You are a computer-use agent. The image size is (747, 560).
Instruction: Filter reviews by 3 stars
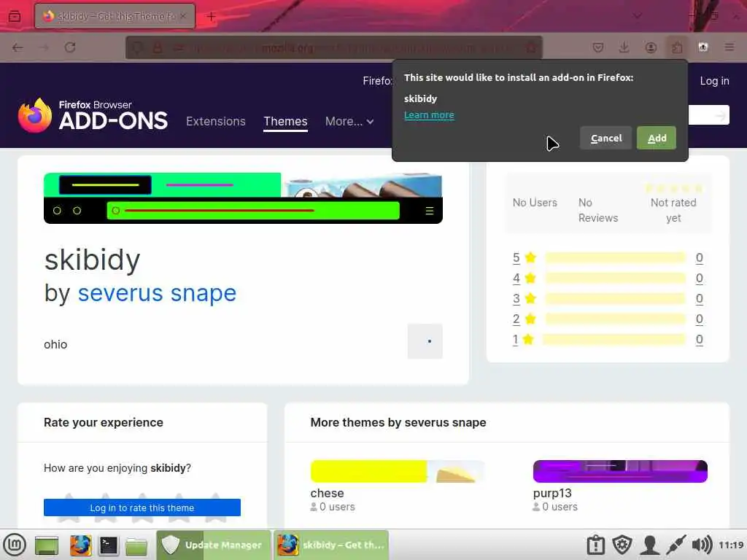tap(516, 298)
